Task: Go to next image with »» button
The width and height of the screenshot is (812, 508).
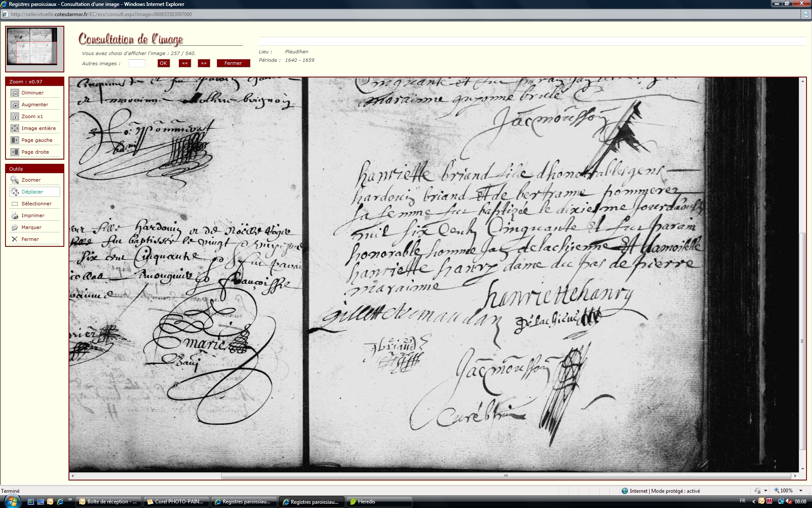Action: click(x=204, y=63)
